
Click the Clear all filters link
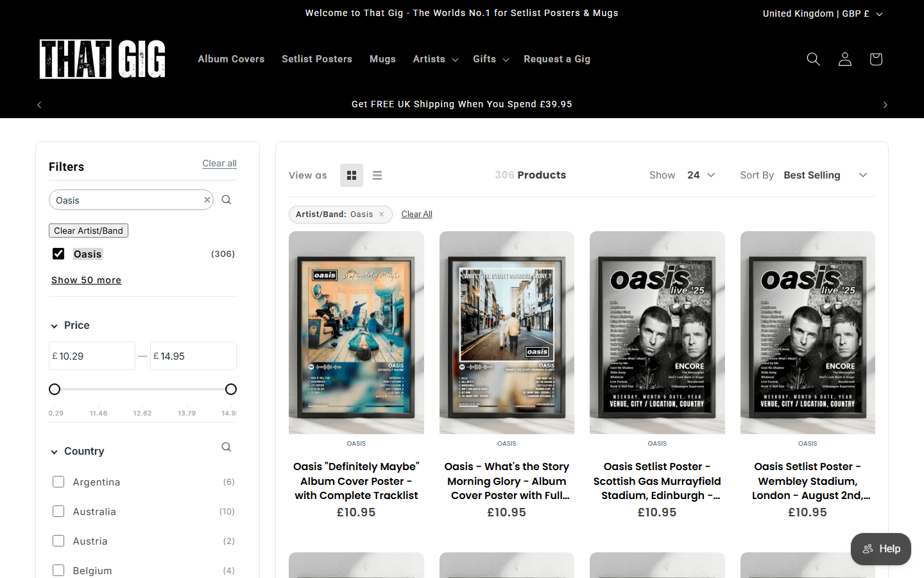(219, 164)
